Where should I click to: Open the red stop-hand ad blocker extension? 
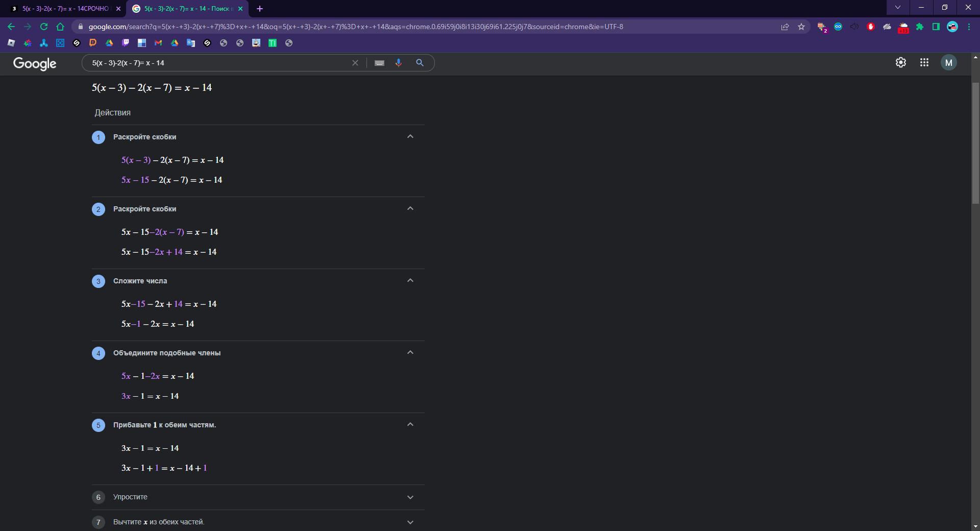point(871,27)
